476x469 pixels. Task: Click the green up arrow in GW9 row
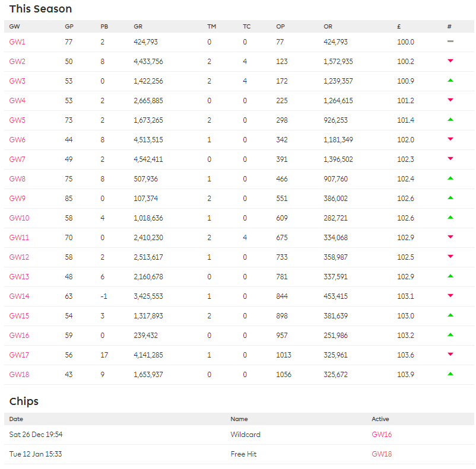point(450,198)
